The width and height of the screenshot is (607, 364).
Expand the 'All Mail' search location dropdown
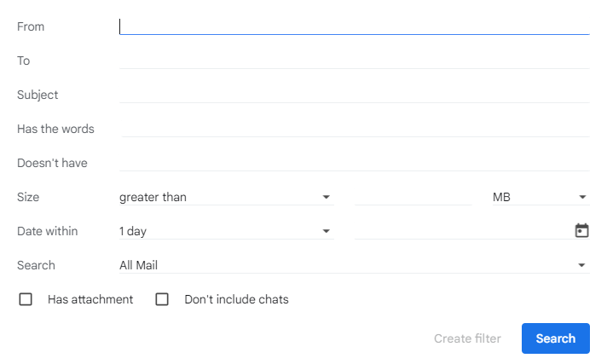pos(353,265)
